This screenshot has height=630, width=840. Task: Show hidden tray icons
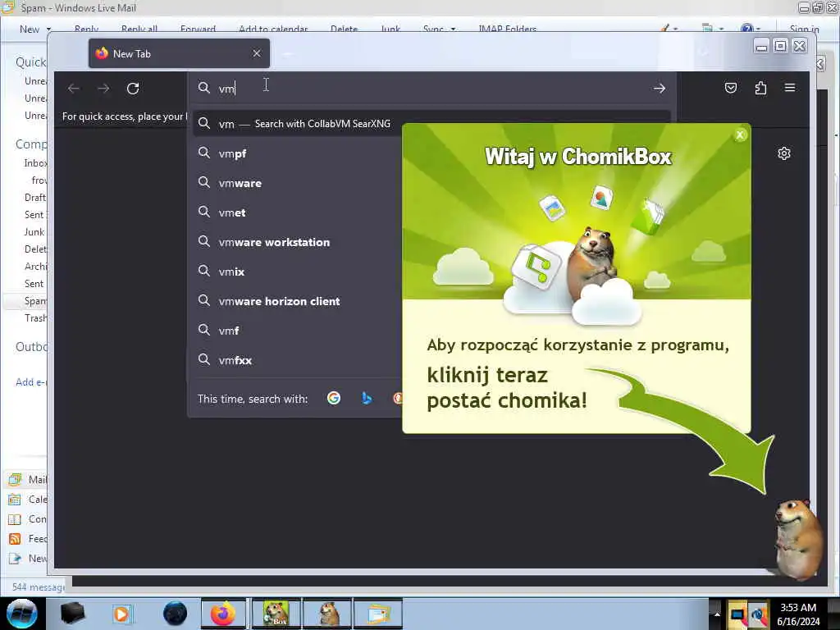[716, 614]
